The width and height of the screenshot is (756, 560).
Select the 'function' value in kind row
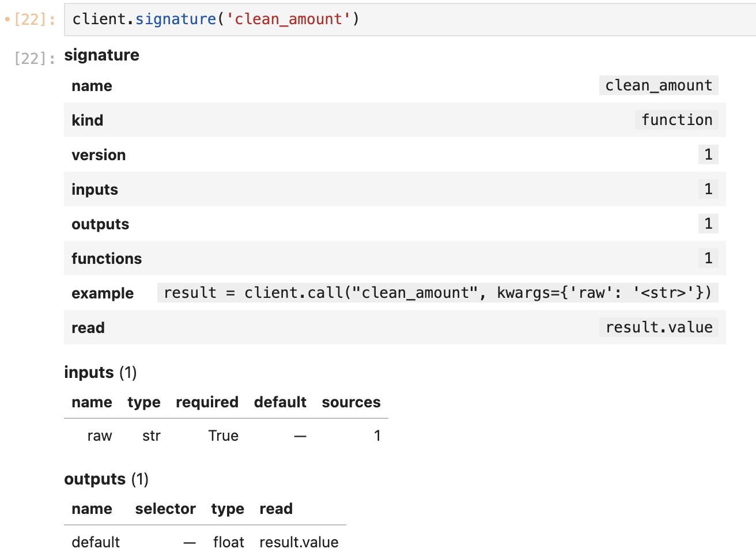pos(676,120)
